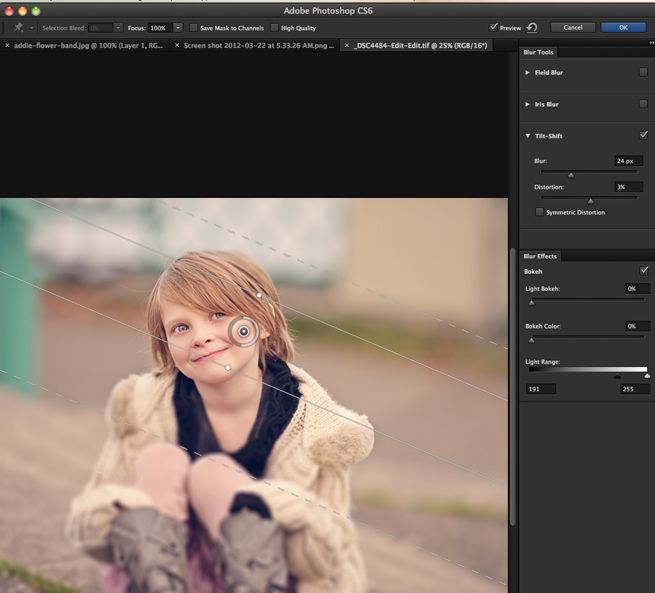This screenshot has width=655, height=593.
Task: Expand the Field Blur section
Action: [x=528, y=73]
